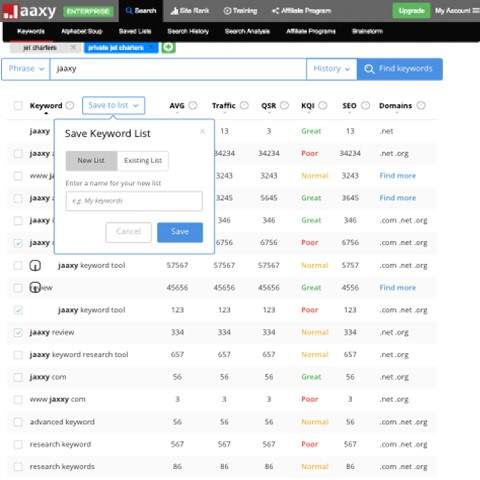The image size is (480, 480).
Task: Click the Jaaxy logo
Action: click(29, 11)
